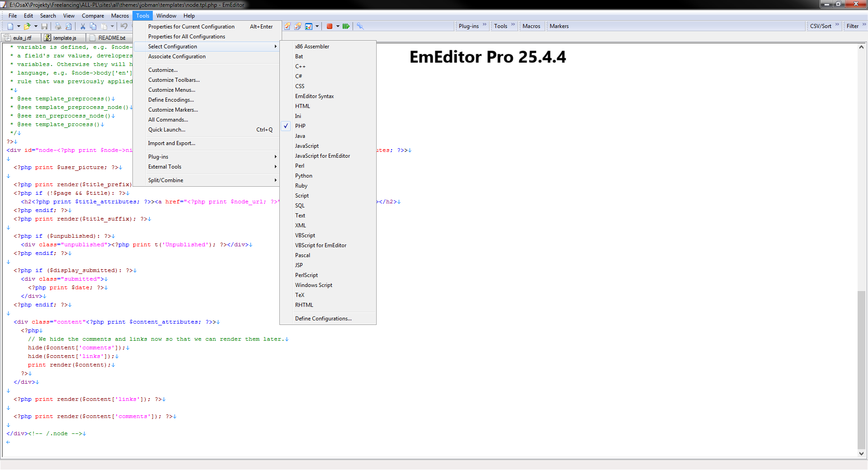868x470 pixels.
Task: Select the Cut icon on the toolbar
Action: pos(83,26)
